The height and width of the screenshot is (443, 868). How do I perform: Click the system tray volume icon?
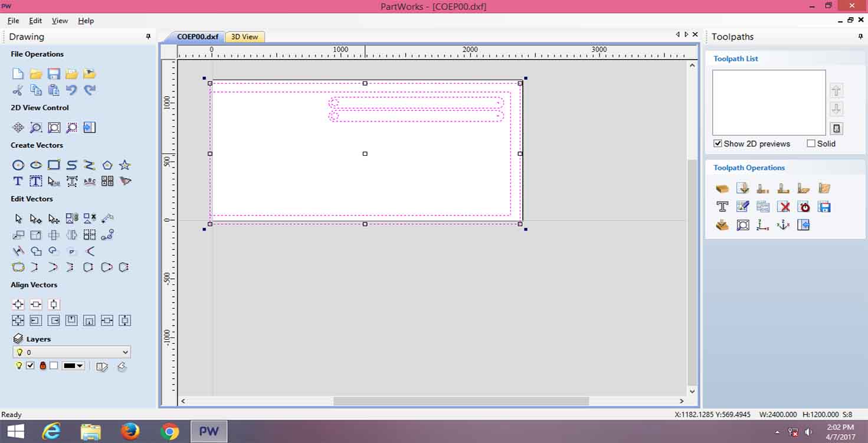point(808,432)
